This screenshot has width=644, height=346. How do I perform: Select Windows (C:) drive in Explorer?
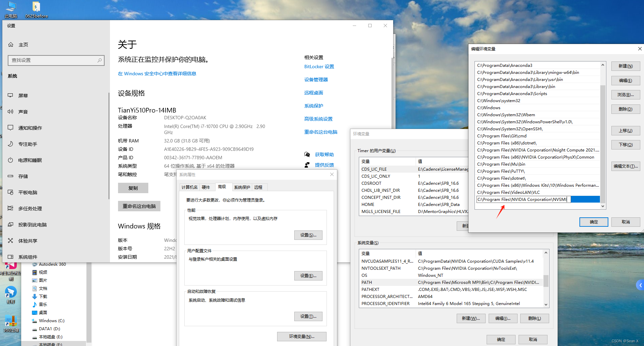pyautogui.click(x=48, y=321)
